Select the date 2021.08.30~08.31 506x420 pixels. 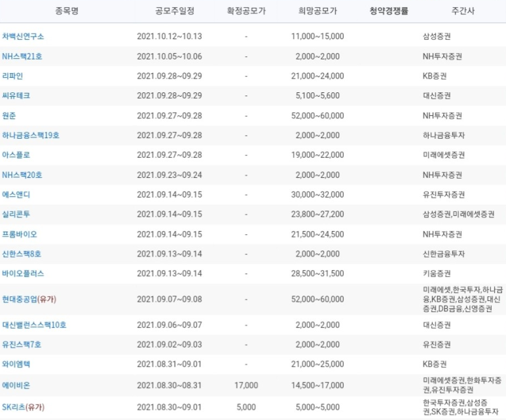click(x=170, y=385)
